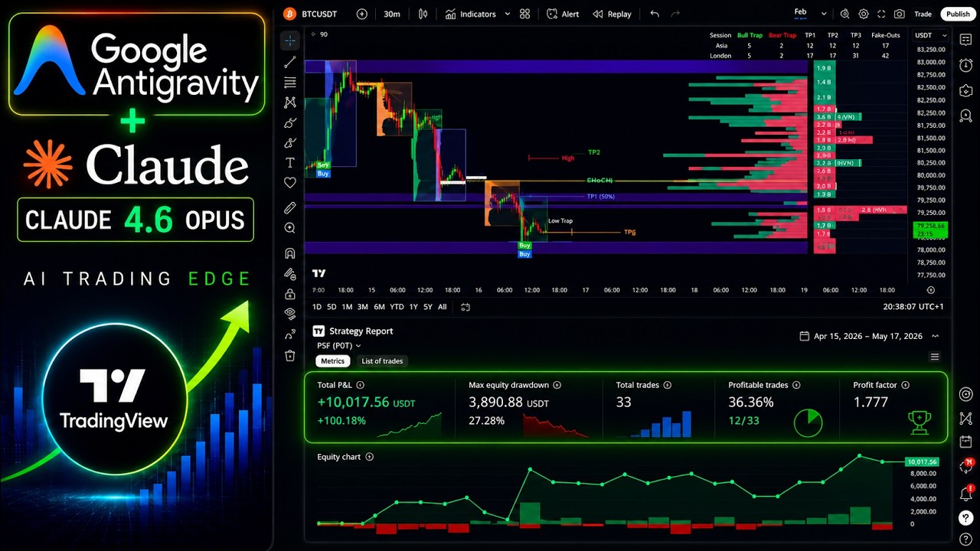Toggle hide all drawings eye icon
The image size is (980, 551).
tap(290, 314)
